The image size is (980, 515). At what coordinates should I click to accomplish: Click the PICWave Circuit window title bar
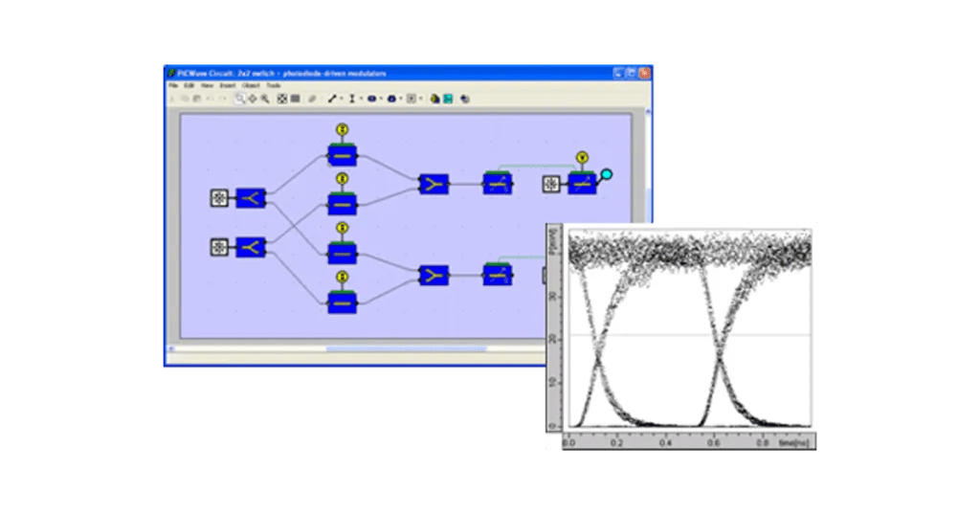[x=408, y=73]
